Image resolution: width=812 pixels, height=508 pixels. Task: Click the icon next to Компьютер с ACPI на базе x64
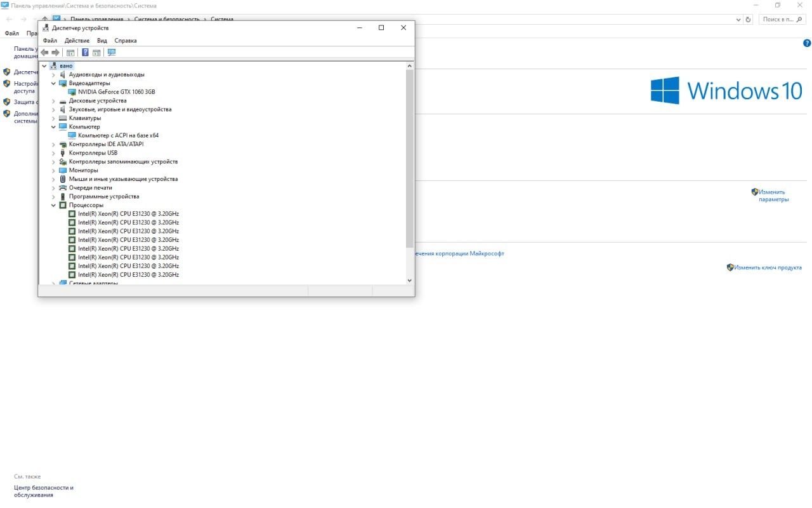72,135
